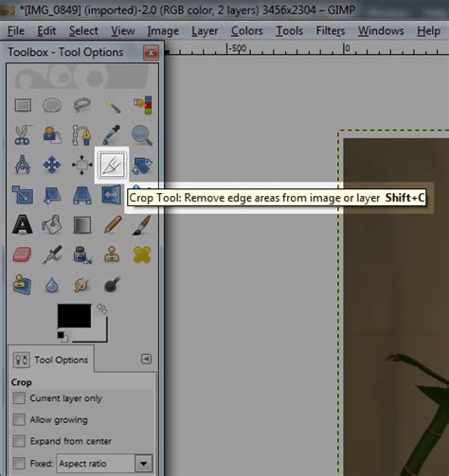Choose the Free Select lasso tool
This screenshot has width=449, height=476.
[81, 105]
